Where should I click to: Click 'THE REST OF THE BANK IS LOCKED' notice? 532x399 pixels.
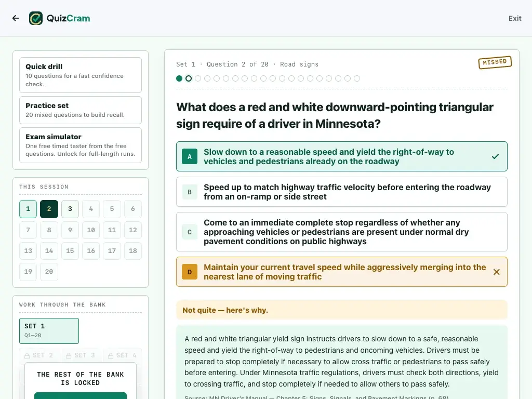pos(81,379)
